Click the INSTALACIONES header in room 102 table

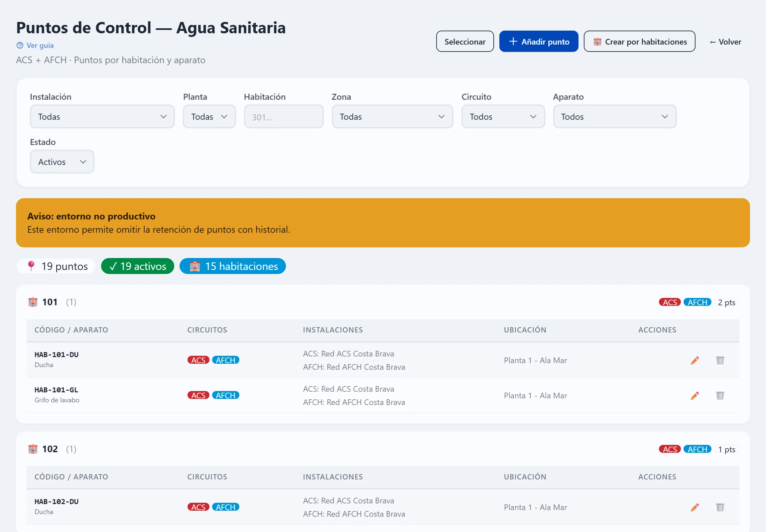click(x=333, y=477)
